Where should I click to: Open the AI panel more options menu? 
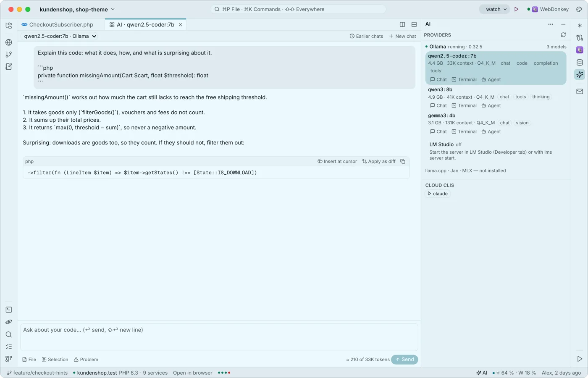(551, 24)
